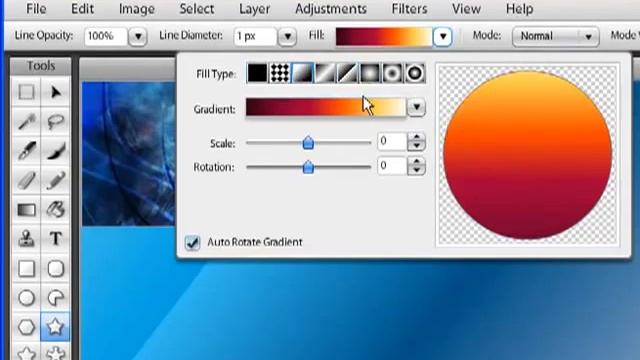Image resolution: width=640 pixels, height=360 pixels.
Task: Click the Tools panel header
Action: tap(41, 66)
